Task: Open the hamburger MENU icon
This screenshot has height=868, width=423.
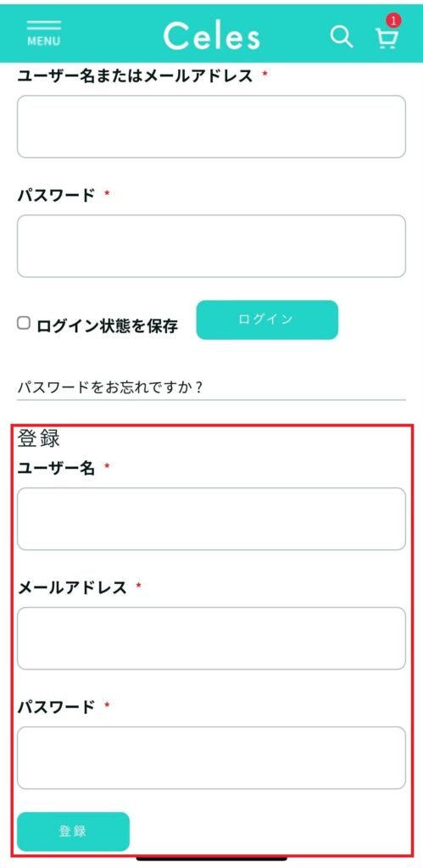Action: point(44,33)
